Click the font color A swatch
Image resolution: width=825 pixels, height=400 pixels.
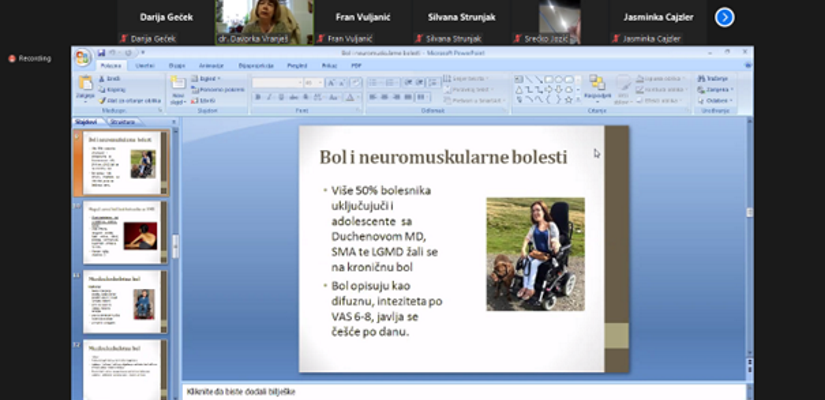point(350,97)
